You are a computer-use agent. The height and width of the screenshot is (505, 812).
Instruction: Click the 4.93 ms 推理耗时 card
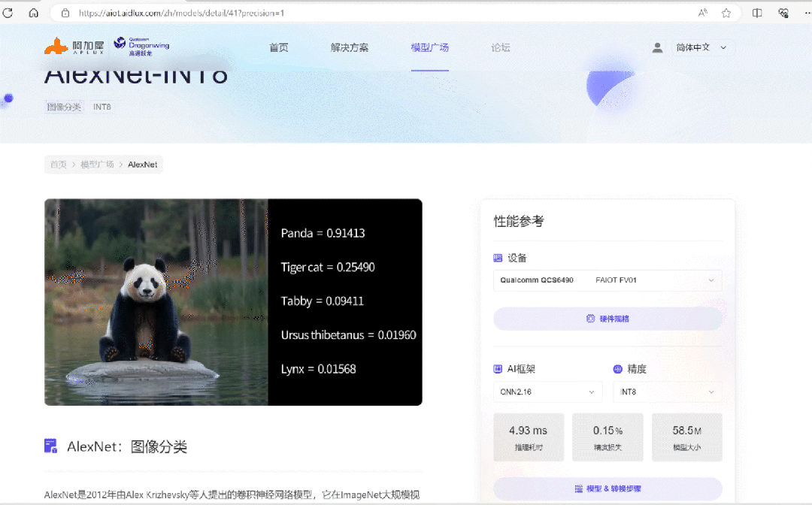click(x=529, y=437)
